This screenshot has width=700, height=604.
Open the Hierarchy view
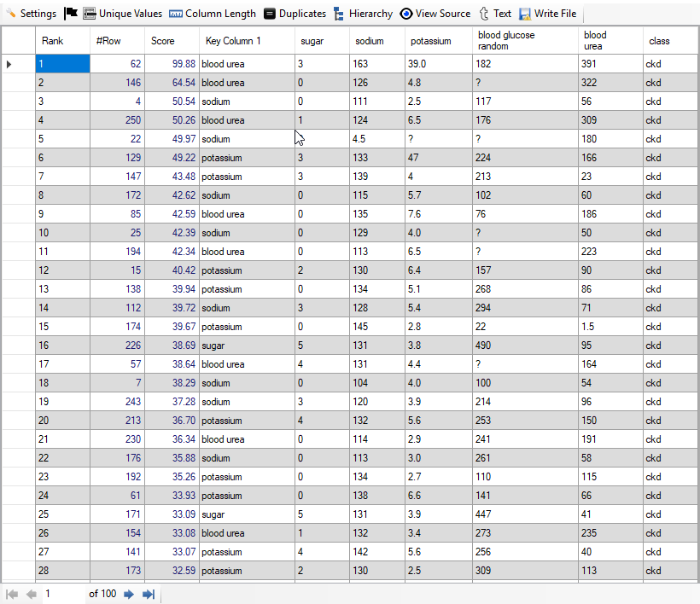tap(363, 14)
